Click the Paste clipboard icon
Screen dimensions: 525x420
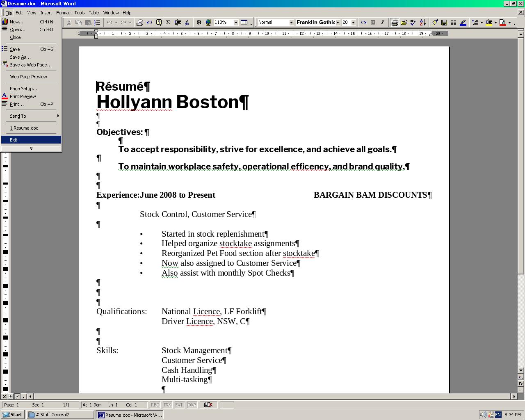click(x=88, y=23)
